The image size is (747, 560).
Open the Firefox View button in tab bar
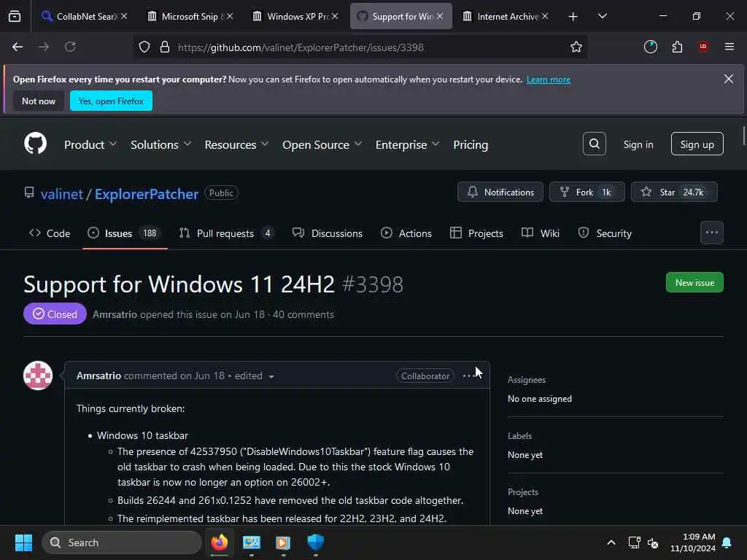tap(15, 17)
